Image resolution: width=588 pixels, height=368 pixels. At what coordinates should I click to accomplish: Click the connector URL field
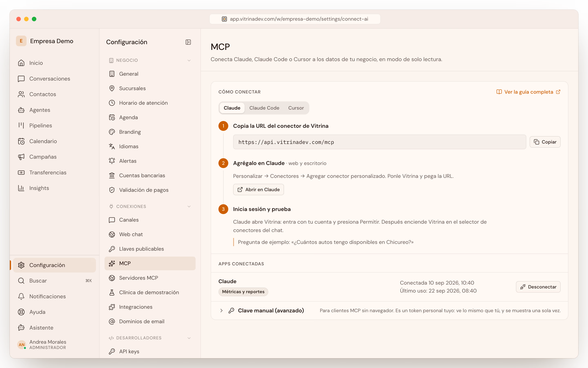[x=380, y=142]
